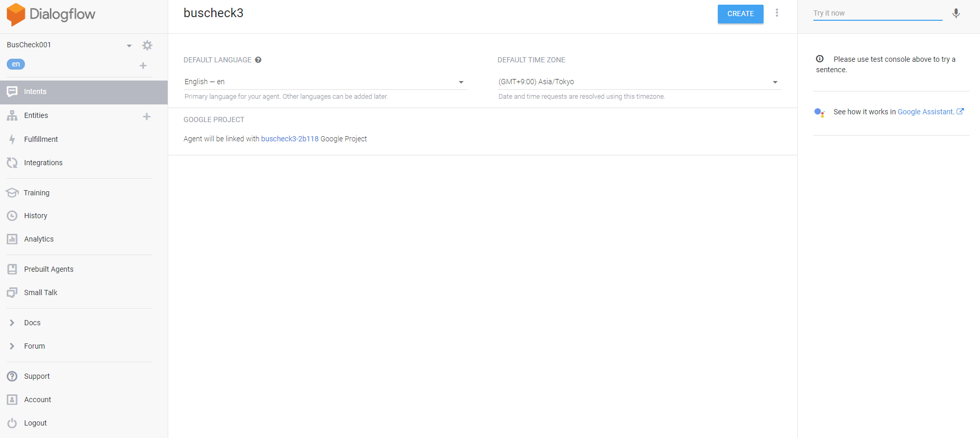Image resolution: width=980 pixels, height=438 pixels.
Task: Click the Logout power icon
Action: [12, 423]
